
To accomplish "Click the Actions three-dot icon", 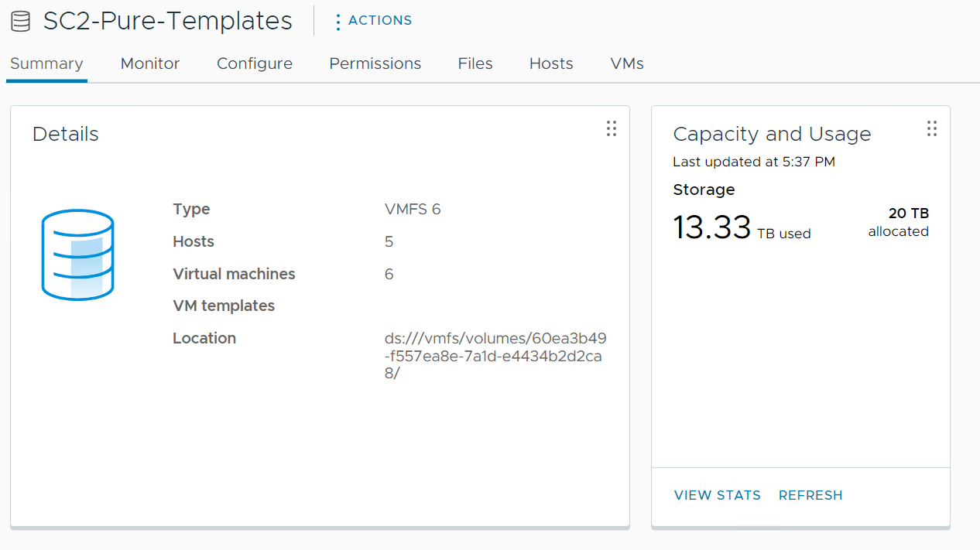I will (x=338, y=22).
